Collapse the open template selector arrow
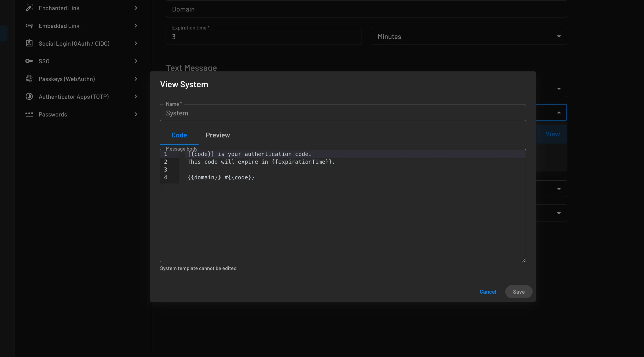This screenshot has height=357, width=644. (559, 112)
